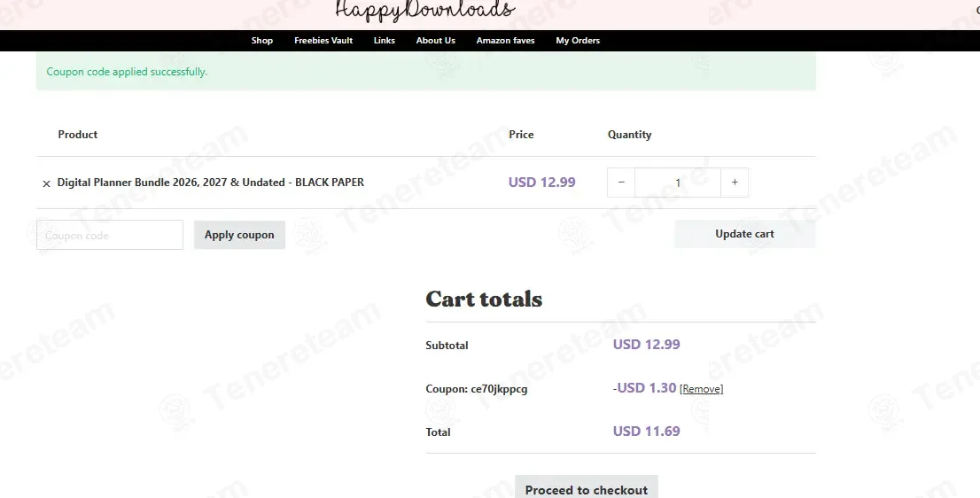Click the quantity number field
The height and width of the screenshot is (498, 980).
point(678,183)
